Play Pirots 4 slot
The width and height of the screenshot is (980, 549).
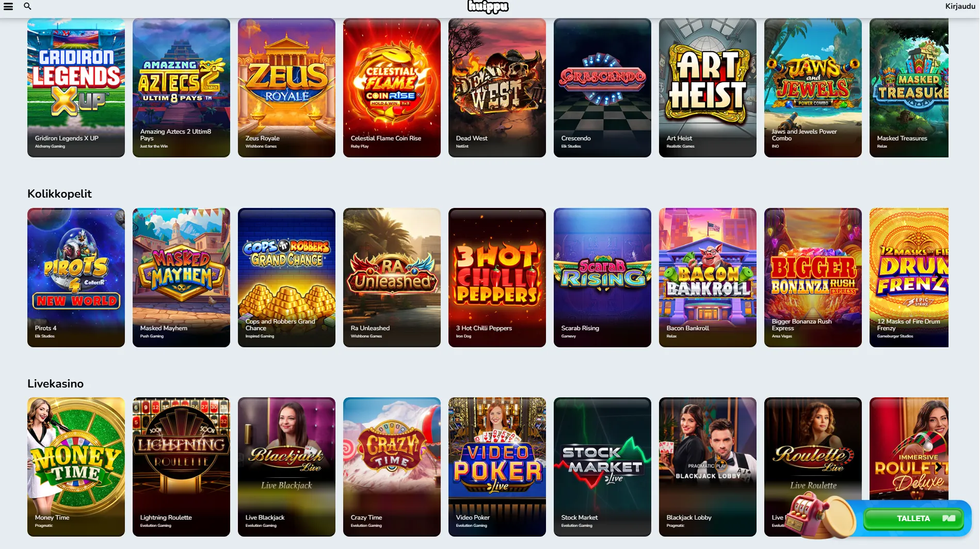click(76, 278)
